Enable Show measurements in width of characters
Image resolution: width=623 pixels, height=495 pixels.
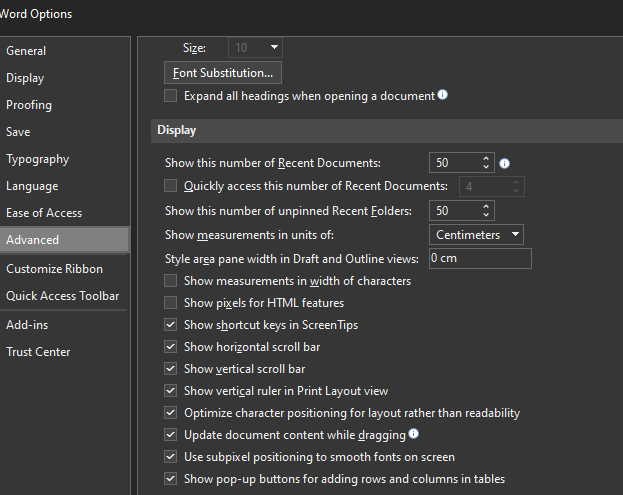[170, 280]
